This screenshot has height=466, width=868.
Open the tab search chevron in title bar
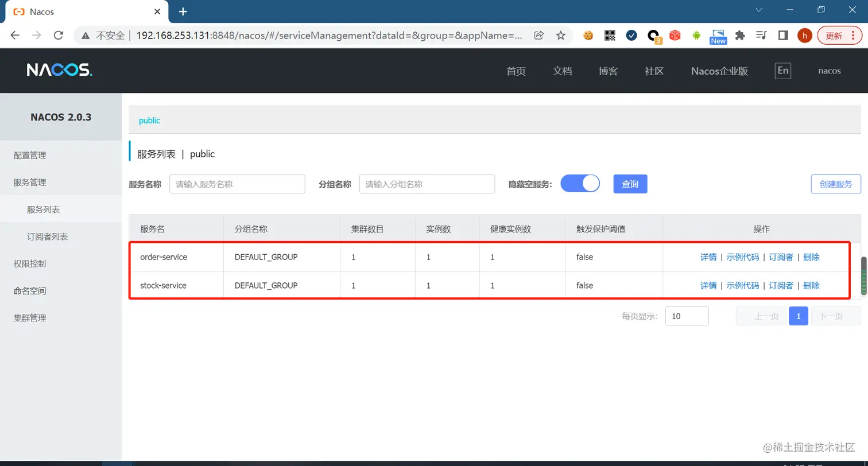pyautogui.click(x=759, y=10)
